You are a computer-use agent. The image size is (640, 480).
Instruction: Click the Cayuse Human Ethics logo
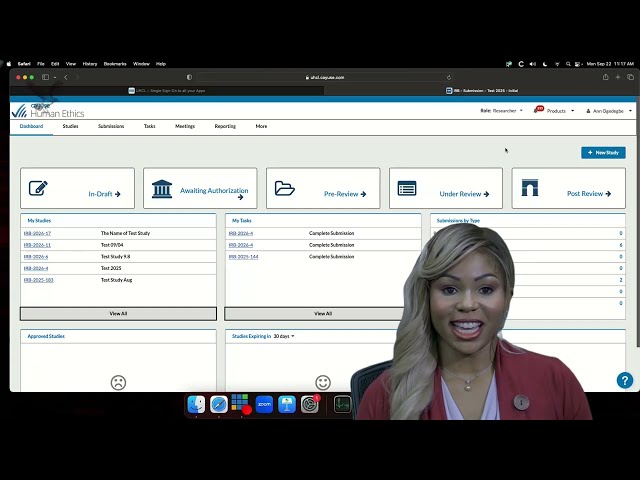[x=48, y=110]
